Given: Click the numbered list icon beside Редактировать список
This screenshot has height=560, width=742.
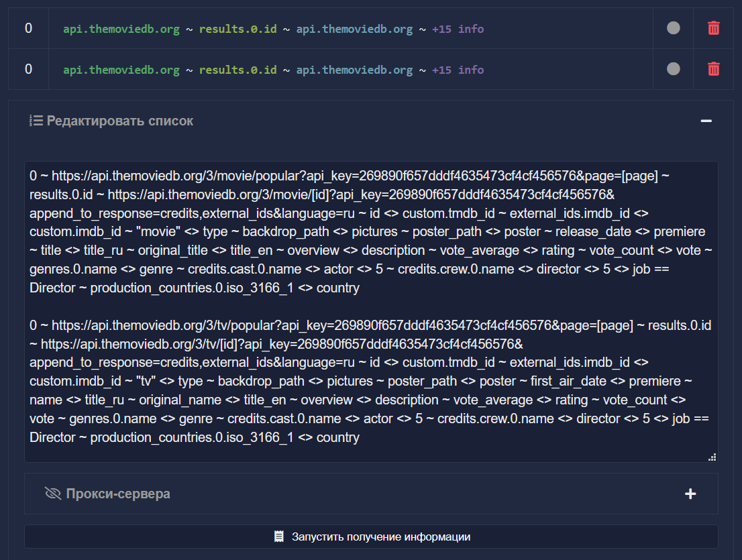Looking at the screenshot, I should pyautogui.click(x=36, y=121).
